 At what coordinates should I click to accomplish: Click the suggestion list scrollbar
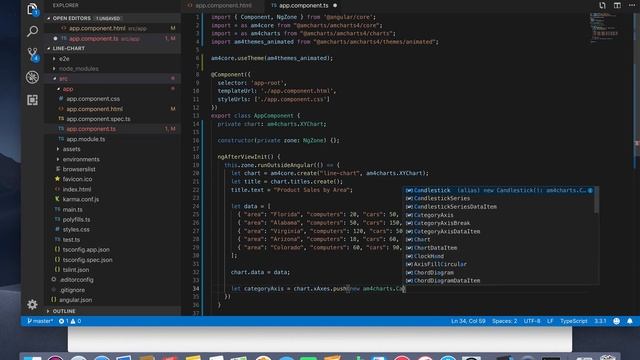click(596, 200)
